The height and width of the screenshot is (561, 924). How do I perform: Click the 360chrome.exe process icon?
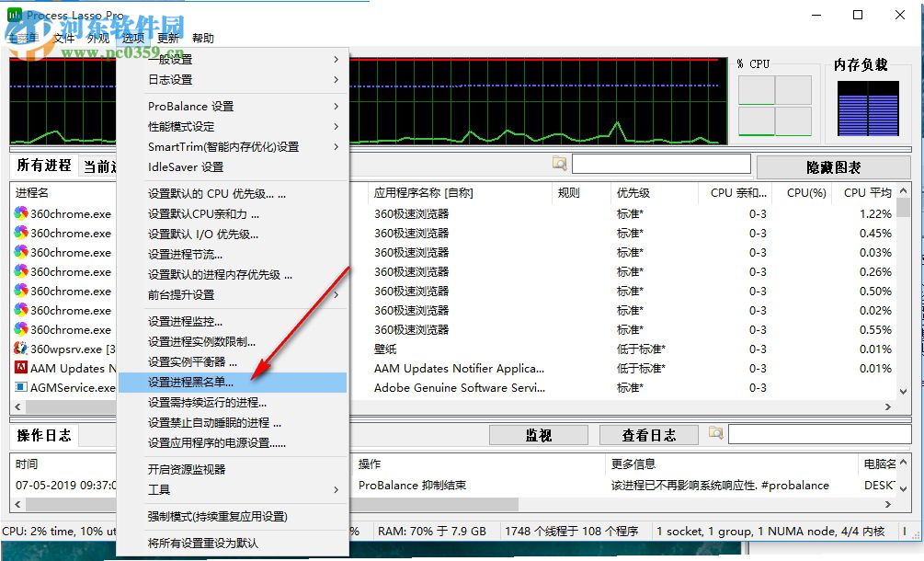(x=20, y=213)
